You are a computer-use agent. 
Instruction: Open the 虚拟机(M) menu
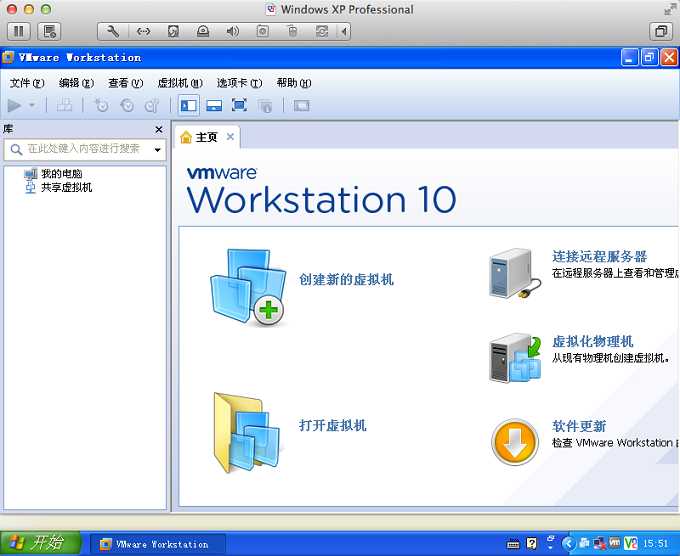180,82
